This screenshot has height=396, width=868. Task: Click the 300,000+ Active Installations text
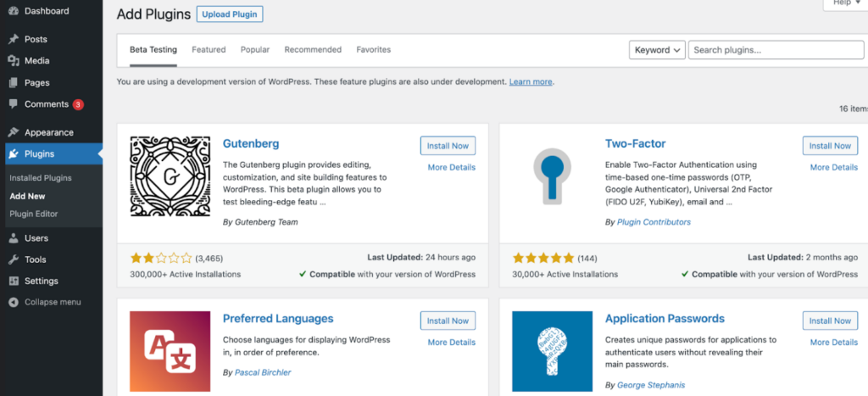pyautogui.click(x=186, y=274)
